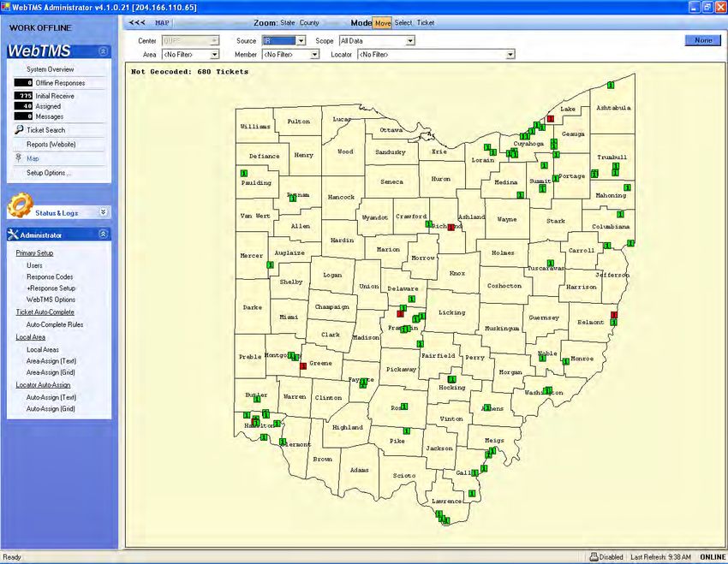Click green ticket marker in Fairfield county
This screenshot has height=564, width=728.
pos(420,344)
